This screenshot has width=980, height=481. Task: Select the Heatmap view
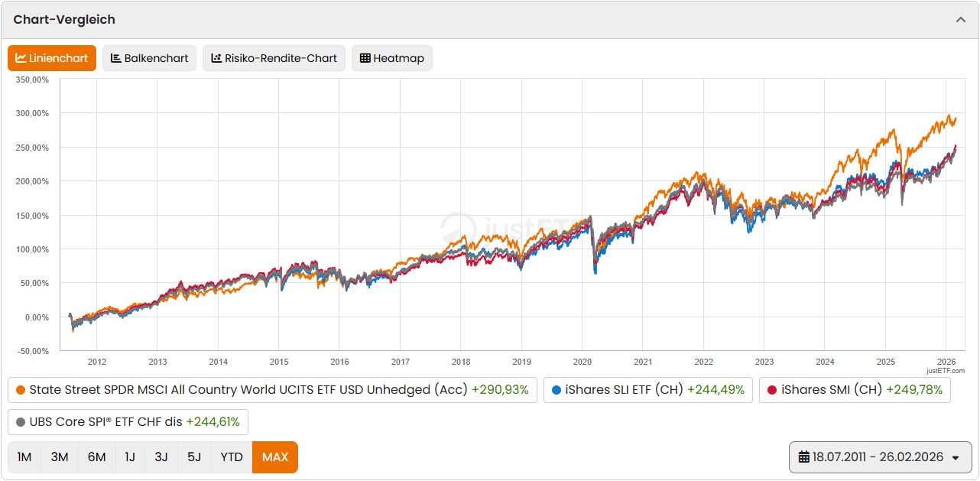pyautogui.click(x=391, y=58)
